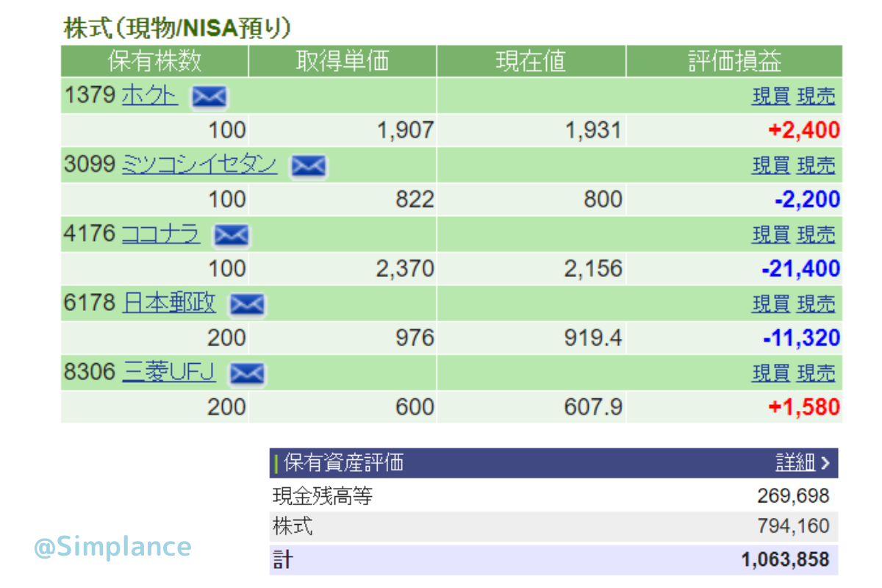Click the 評価損益 column header
882x588 pixels.
tap(734, 61)
